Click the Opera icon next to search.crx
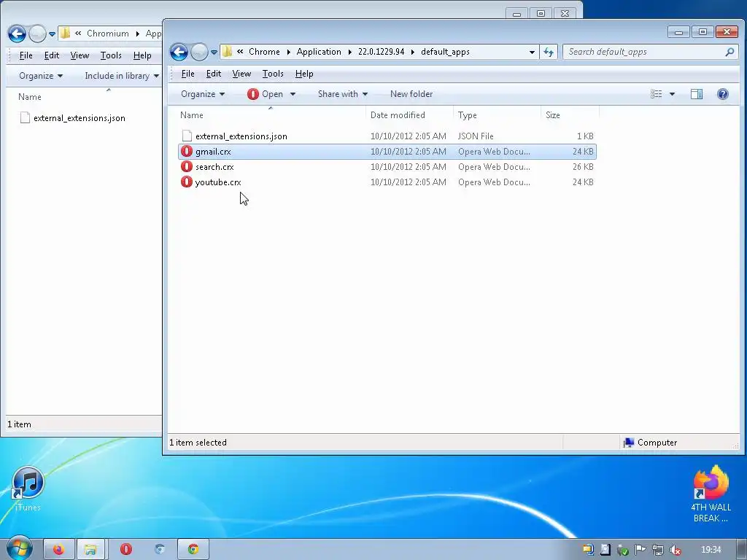 point(186,167)
